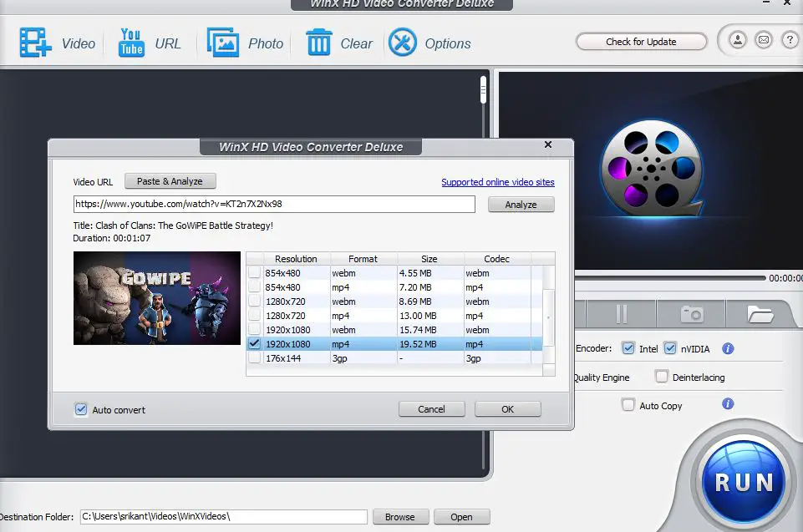Click OK in the dialog
This screenshot has width=803, height=532.
507,409
